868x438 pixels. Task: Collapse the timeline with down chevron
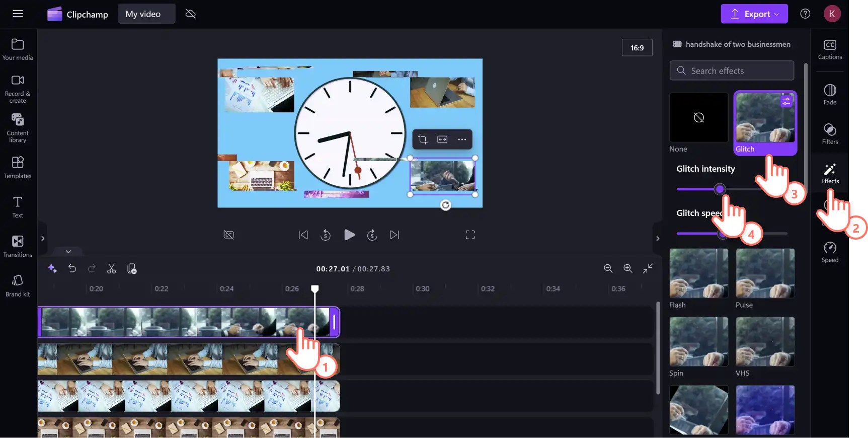68,251
